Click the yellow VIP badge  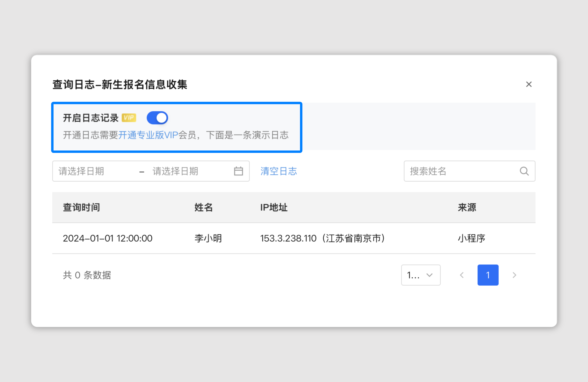coord(129,118)
